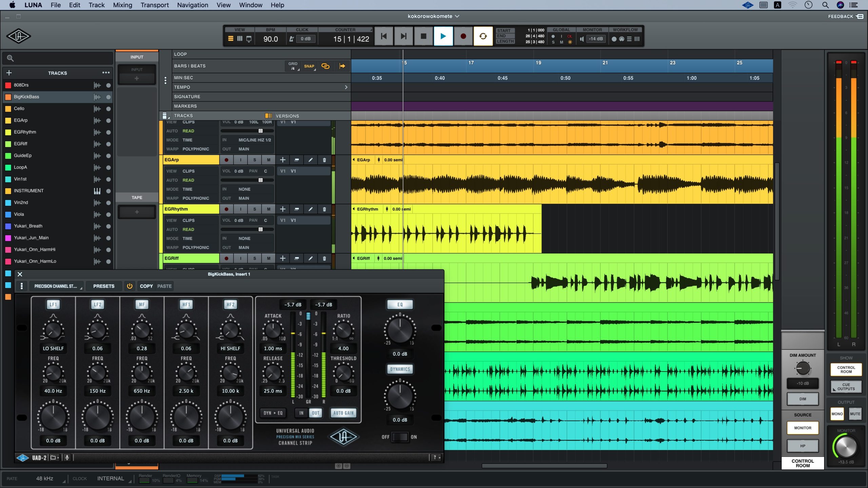868x488 pixels.
Task: Toggle the HF2 band enable button
Action: pos(231,305)
